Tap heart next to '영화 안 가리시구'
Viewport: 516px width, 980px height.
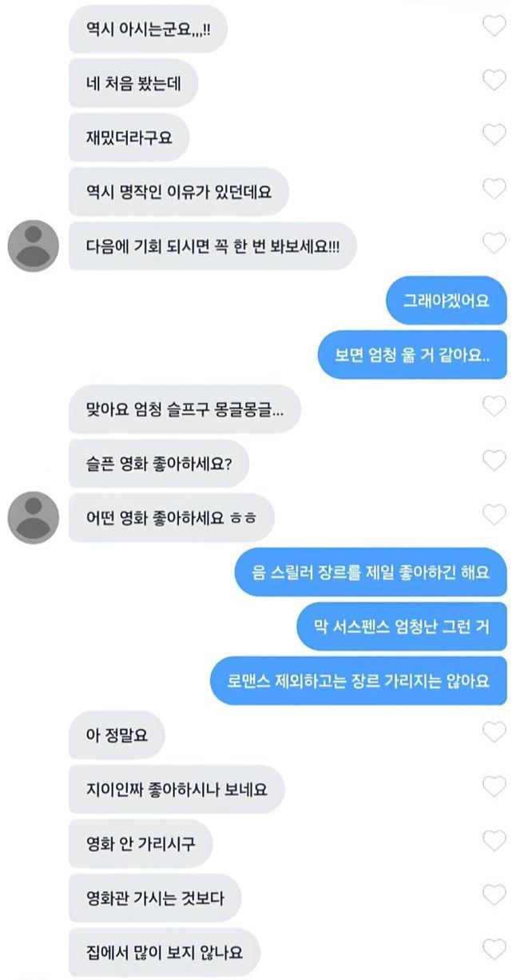pos(494,841)
